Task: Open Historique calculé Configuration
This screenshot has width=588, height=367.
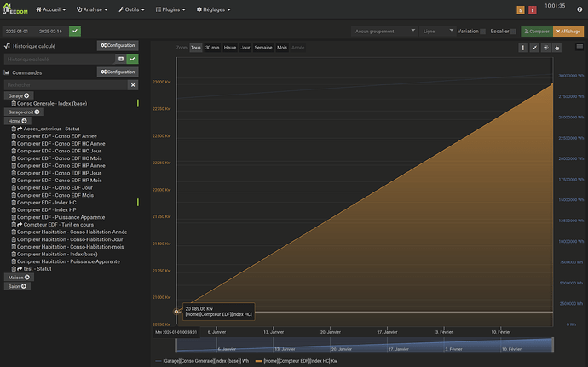Action: click(x=118, y=45)
